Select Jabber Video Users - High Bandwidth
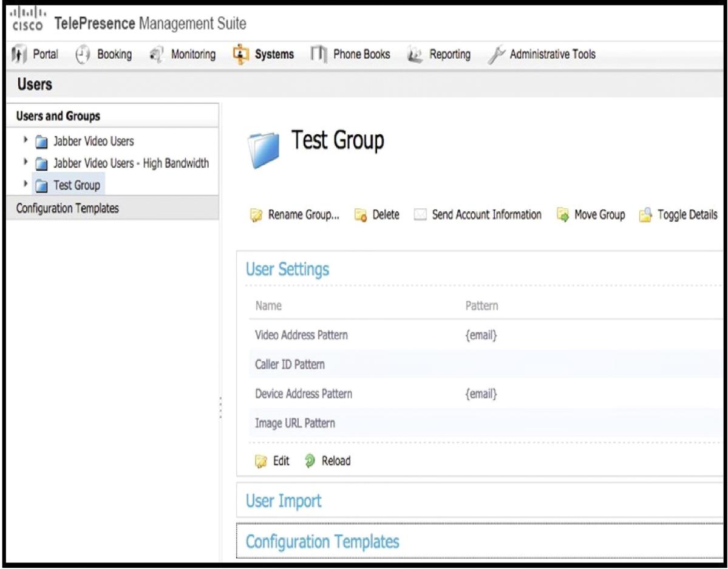 [131, 163]
